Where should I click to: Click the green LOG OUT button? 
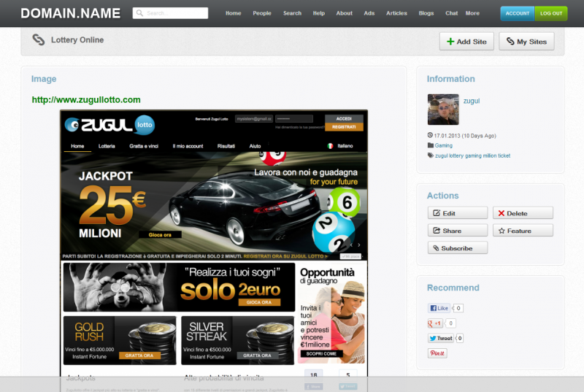(551, 13)
